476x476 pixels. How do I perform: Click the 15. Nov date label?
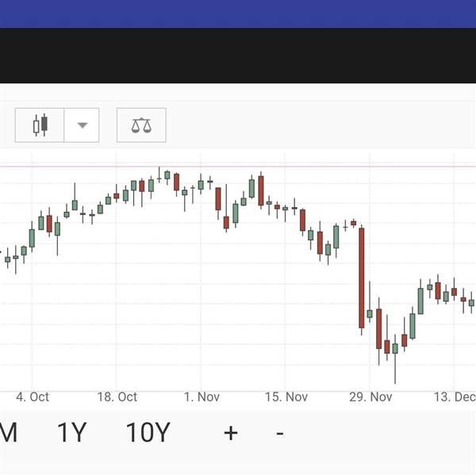tap(286, 397)
